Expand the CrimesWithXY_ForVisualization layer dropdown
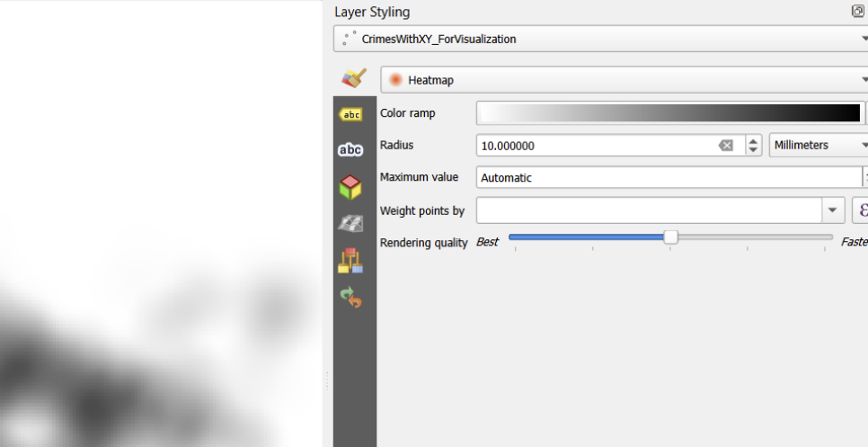 (x=862, y=40)
